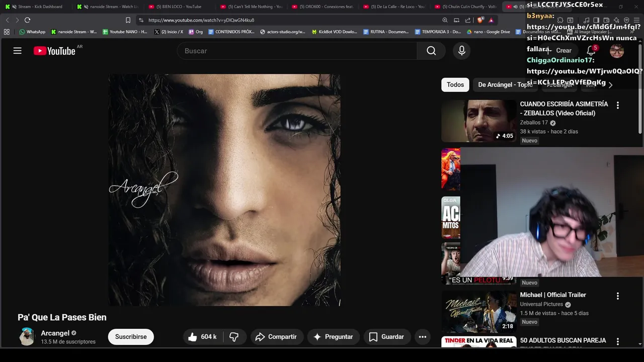Open the YouTube hamburger guide menu
The image size is (644, 362).
(x=18, y=51)
